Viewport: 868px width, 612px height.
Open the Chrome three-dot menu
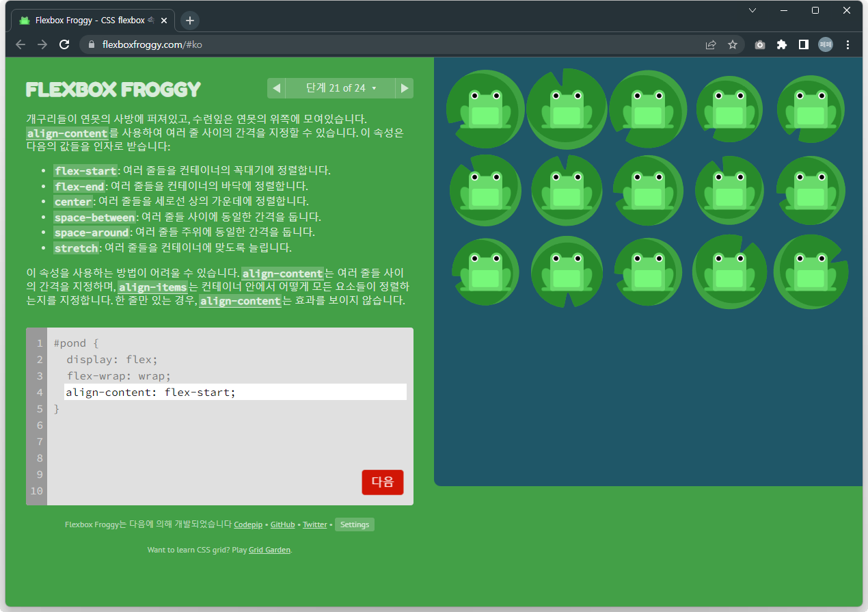pyautogui.click(x=848, y=44)
